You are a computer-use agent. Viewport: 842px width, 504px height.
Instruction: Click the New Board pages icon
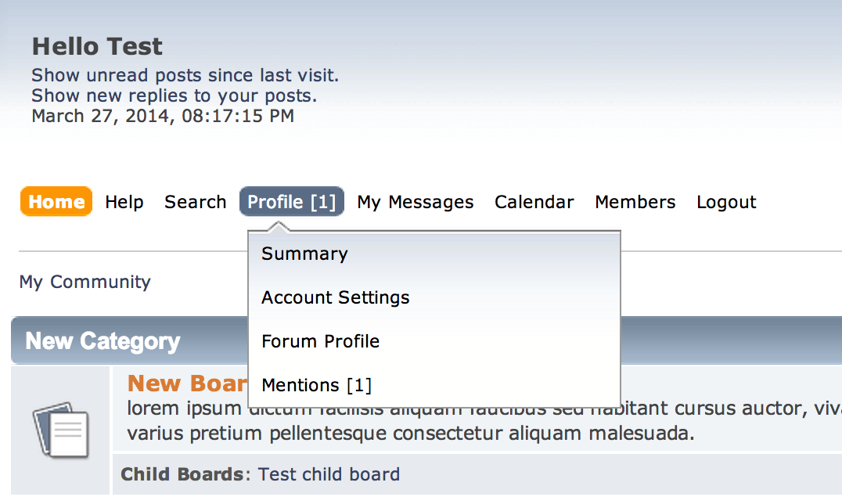(61, 430)
